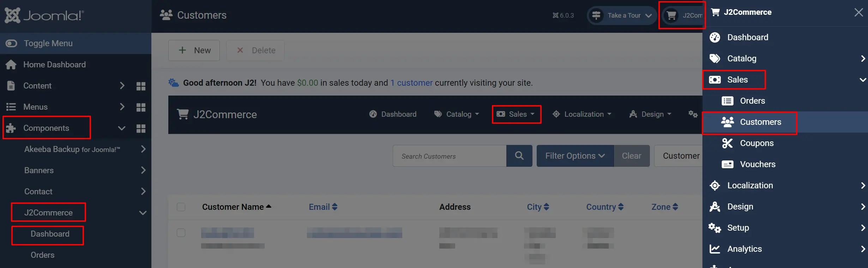Image resolution: width=868 pixels, height=268 pixels.
Task: Expand Akeeba Backup submenu arrow
Action: point(143,149)
